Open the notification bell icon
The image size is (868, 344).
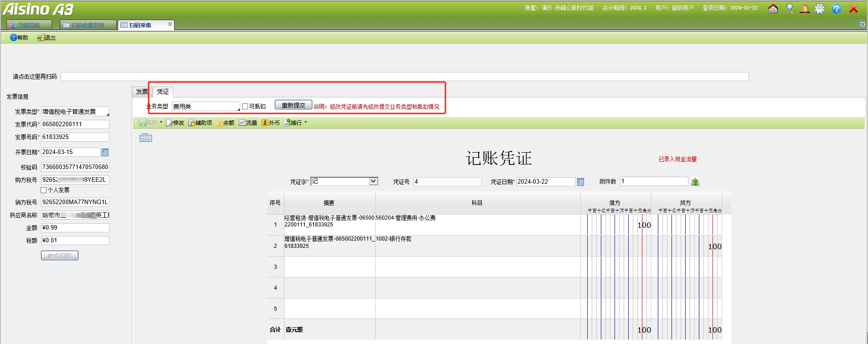tap(805, 9)
